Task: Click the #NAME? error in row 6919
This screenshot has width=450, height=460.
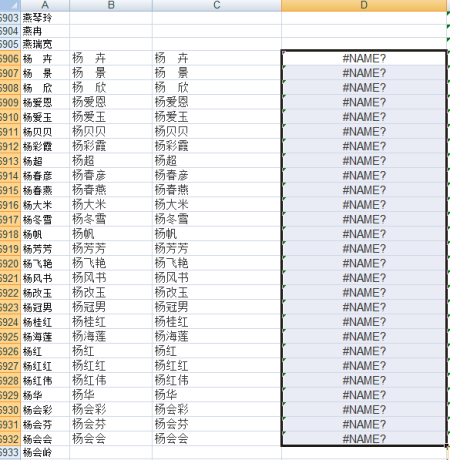Action: [x=364, y=249]
